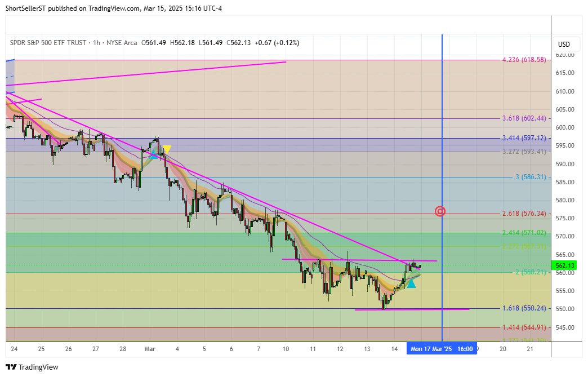Click the cyan up triangle near 14 March

click(x=411, y=283)
